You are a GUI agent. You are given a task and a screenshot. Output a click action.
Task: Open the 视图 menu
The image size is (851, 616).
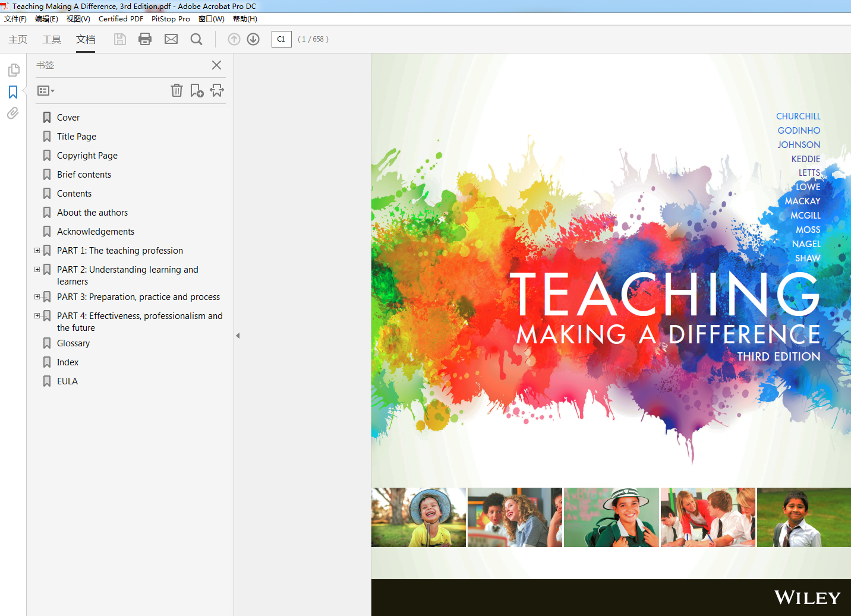[x=78, y=18]
